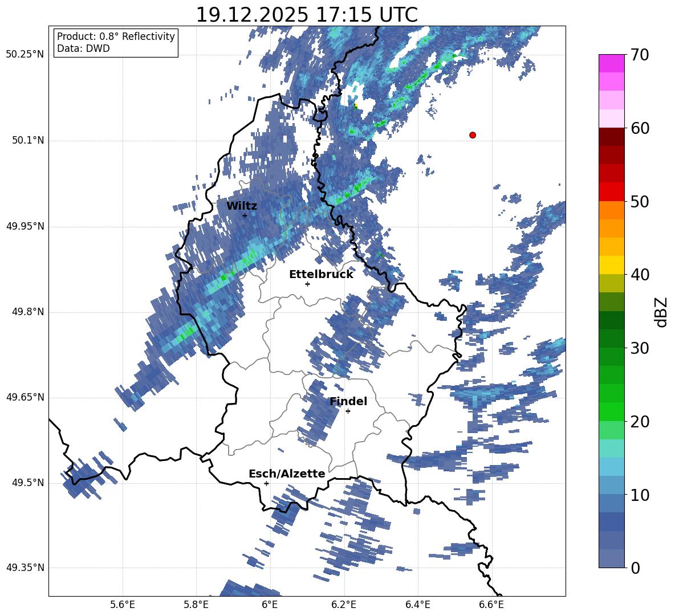Click the 6°E longitude label

coord(270,605)
